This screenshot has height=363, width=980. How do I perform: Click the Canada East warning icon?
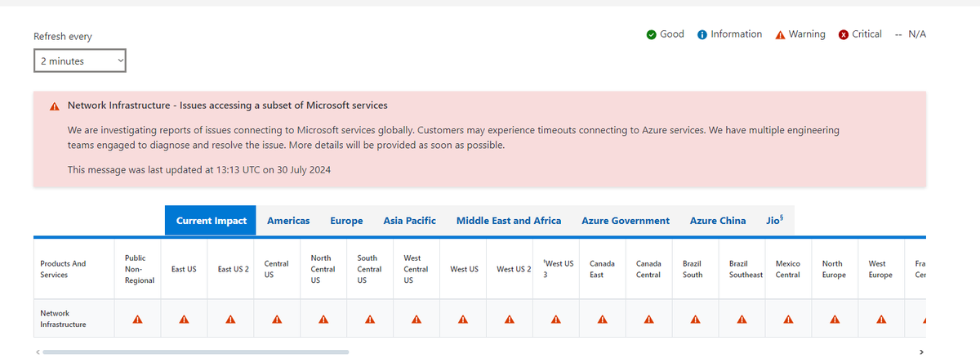click(x=602, y=320)
